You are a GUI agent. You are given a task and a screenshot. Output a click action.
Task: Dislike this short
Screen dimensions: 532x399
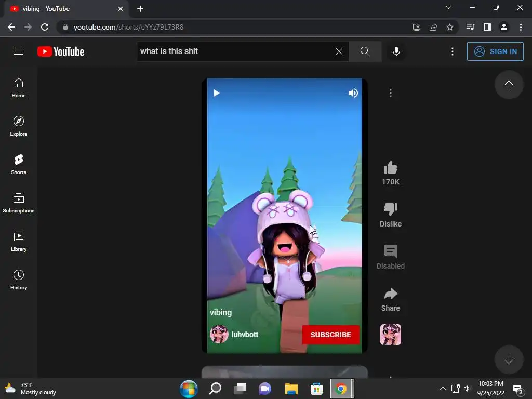pos(391,209)
